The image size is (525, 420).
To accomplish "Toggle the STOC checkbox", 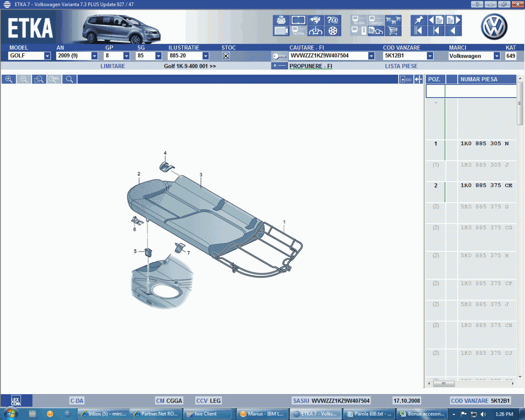I will click(226, 56).
